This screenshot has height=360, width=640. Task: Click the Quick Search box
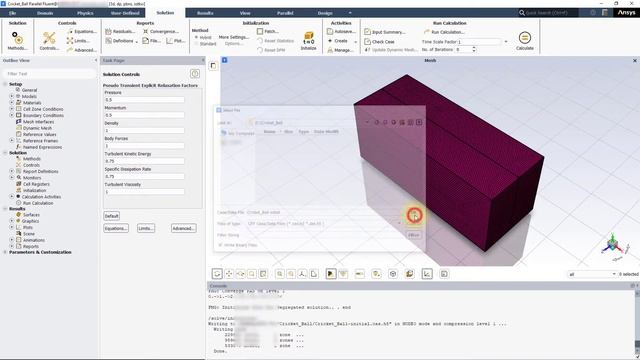(x=547, y=13)
